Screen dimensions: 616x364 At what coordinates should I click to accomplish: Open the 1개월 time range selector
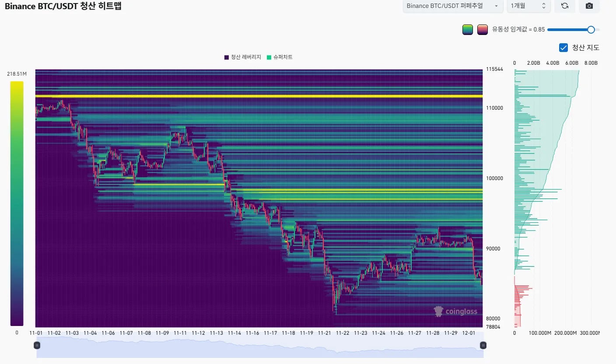(528, 6)
